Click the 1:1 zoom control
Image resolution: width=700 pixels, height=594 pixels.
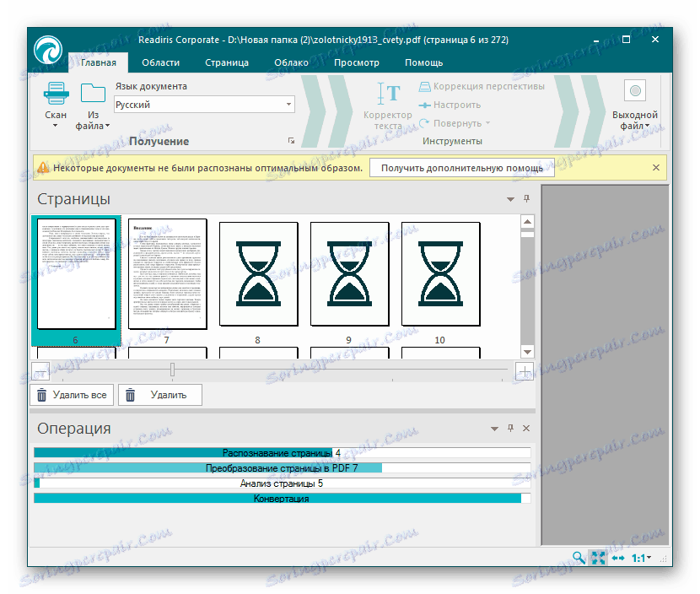tap(641, 558)
